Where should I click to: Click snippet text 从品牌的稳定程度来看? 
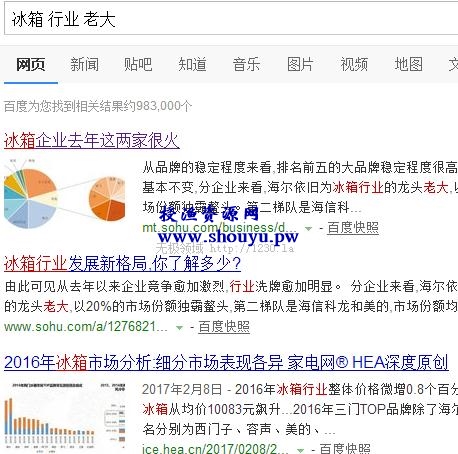point(207,167)
